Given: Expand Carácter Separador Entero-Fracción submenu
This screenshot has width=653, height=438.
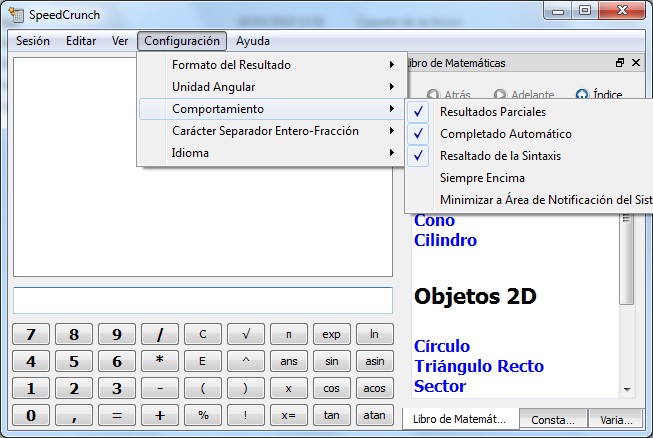Looking at the screenshot, I should pyautogui.click(x=272, y=131).
